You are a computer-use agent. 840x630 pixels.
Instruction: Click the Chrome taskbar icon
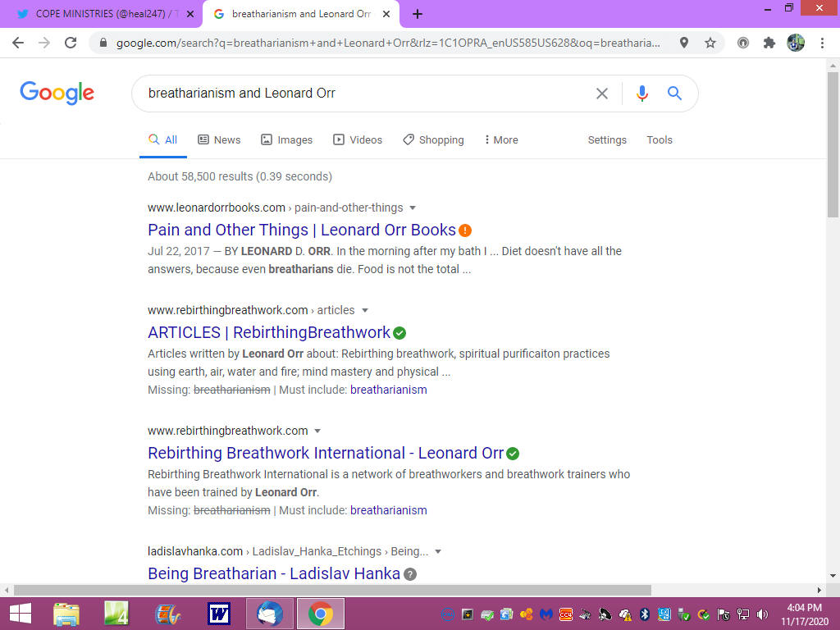[321, 614]
